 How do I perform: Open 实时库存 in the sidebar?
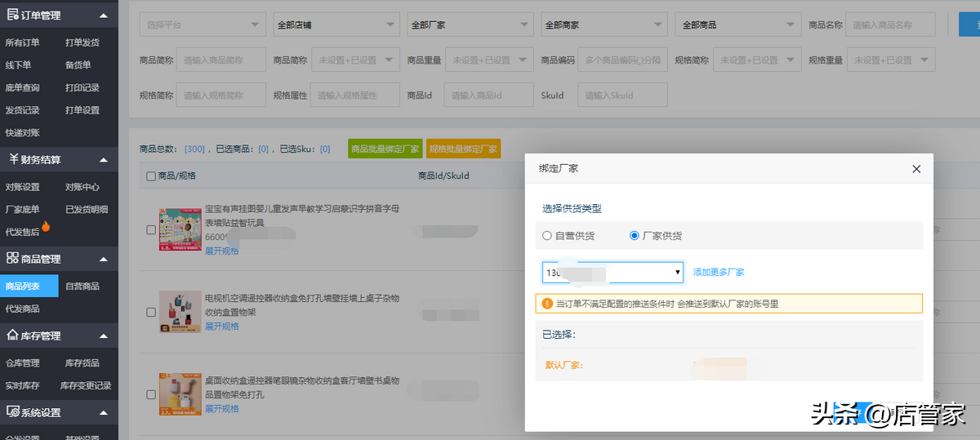pos(22,385)
